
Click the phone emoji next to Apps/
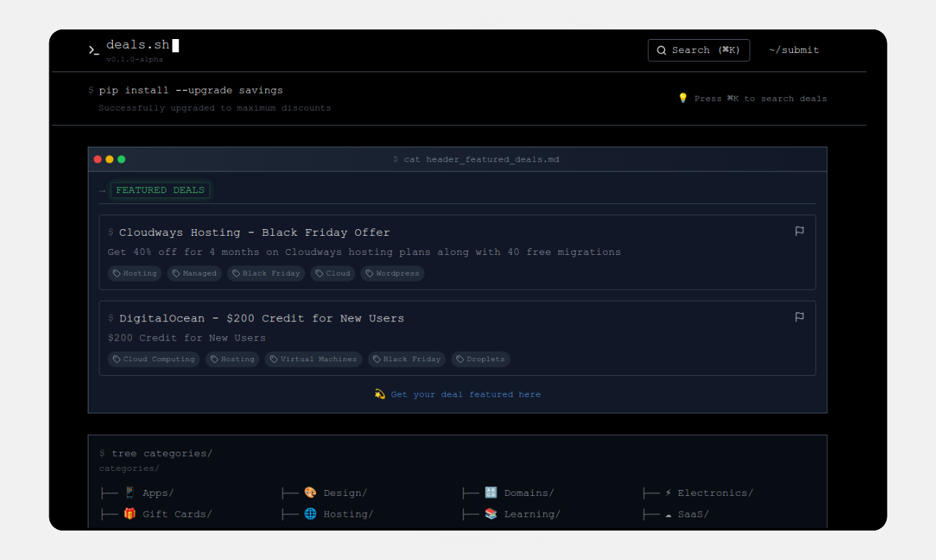coord(130,493)
